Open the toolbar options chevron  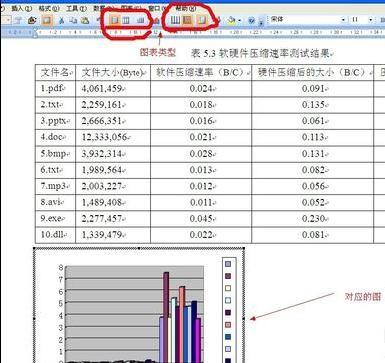point(262,21)
